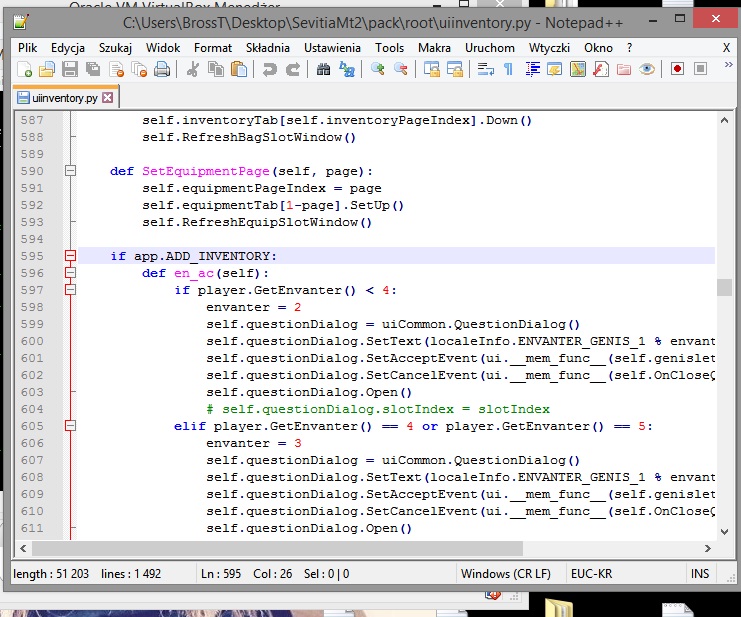Image resolution: width=741 pixels, height=617 pixels.
Task: Open Find with the binoculars icon
Action: point(323,69)
